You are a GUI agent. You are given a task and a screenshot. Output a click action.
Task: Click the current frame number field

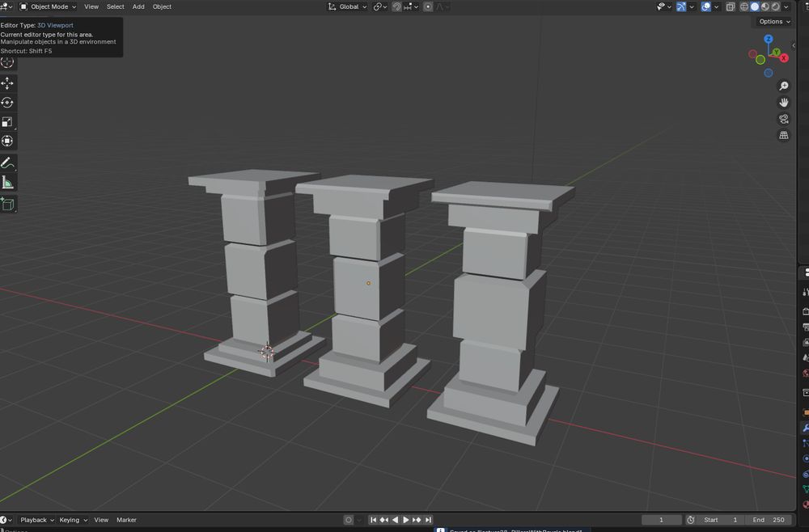point(661,520)
